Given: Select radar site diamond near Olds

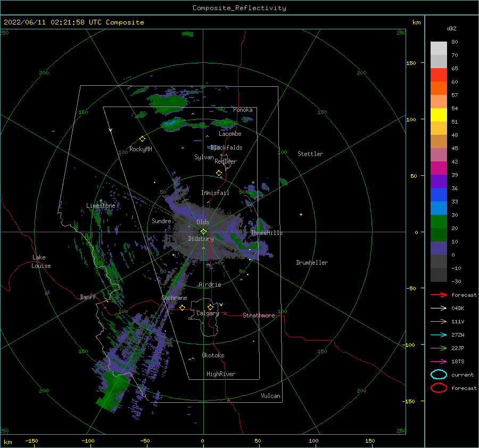Looking at the screenshot, I should coord(203,232).
